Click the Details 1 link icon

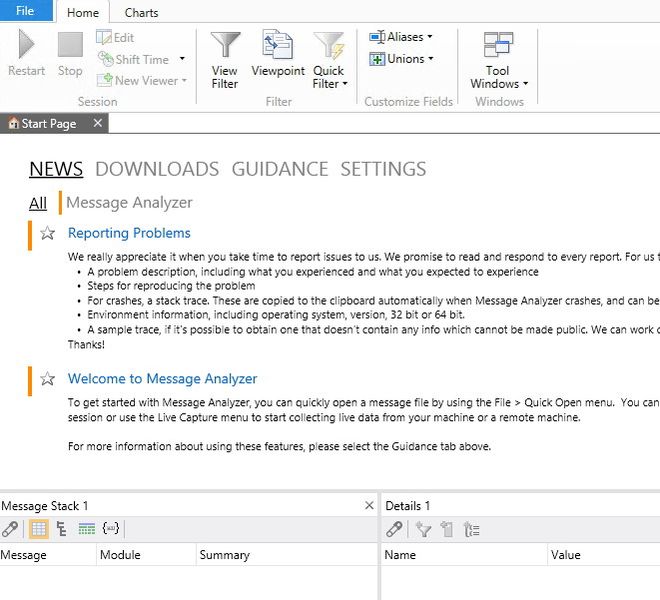coord(394,529)
